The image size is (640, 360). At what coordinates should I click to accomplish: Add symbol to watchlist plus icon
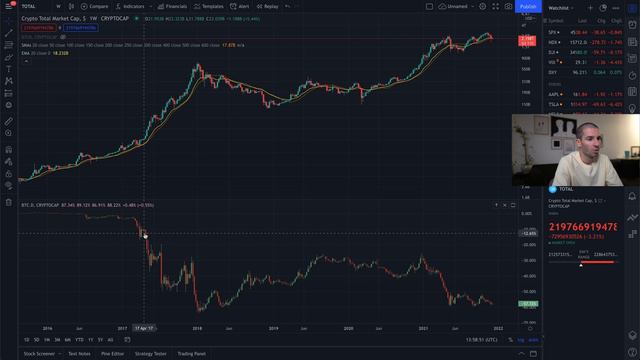tap(590, 8)
